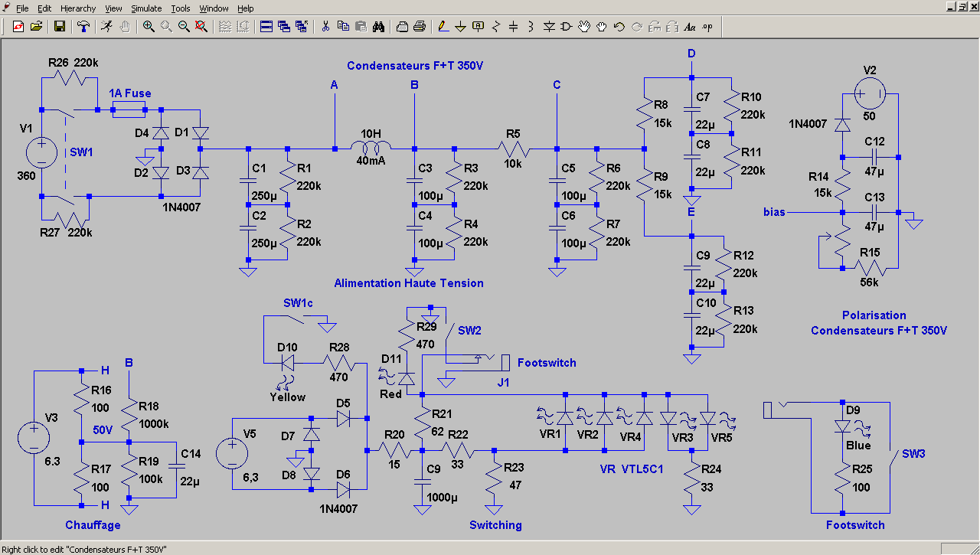Viewport: 980px width, 555px height.
Task: Click the 'Alimentation Haute Tension' text label
Action: tap(409, 283)
